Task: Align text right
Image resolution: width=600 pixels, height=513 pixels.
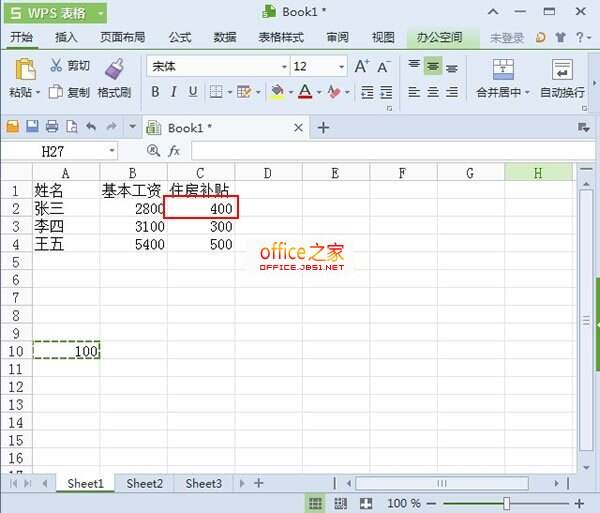Action: click(x=452, y=92)
